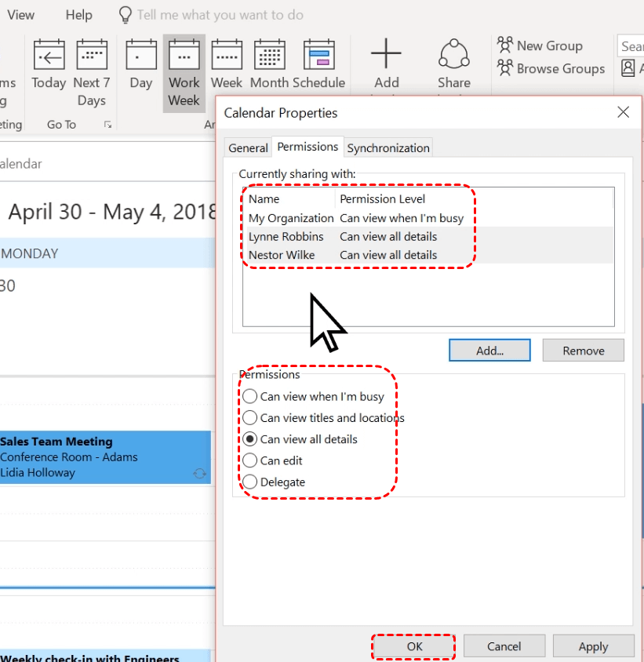Open the Share calendar option
Viewport: 644px width, 662px height.
[454, 64]
